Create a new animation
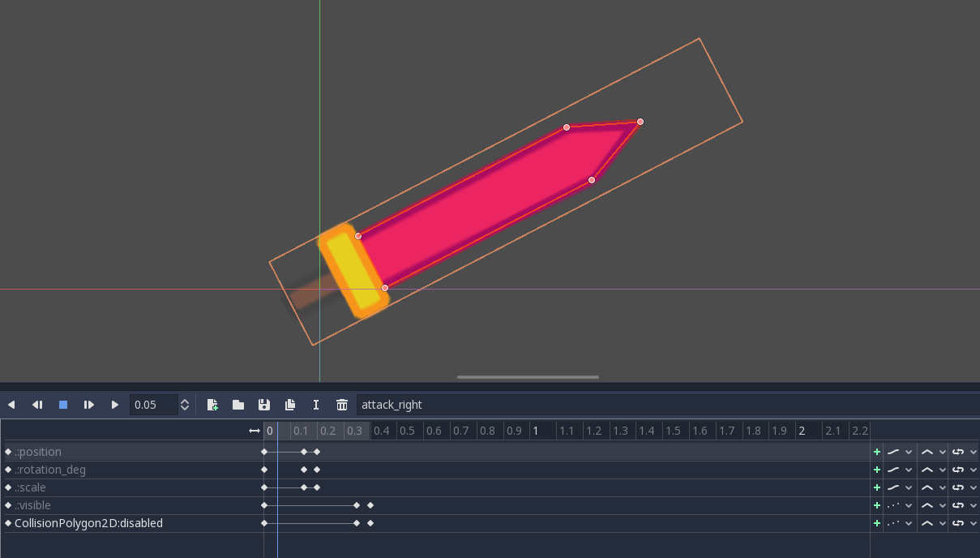Viewport: 980px width, 558px height. tap(212, 405)
